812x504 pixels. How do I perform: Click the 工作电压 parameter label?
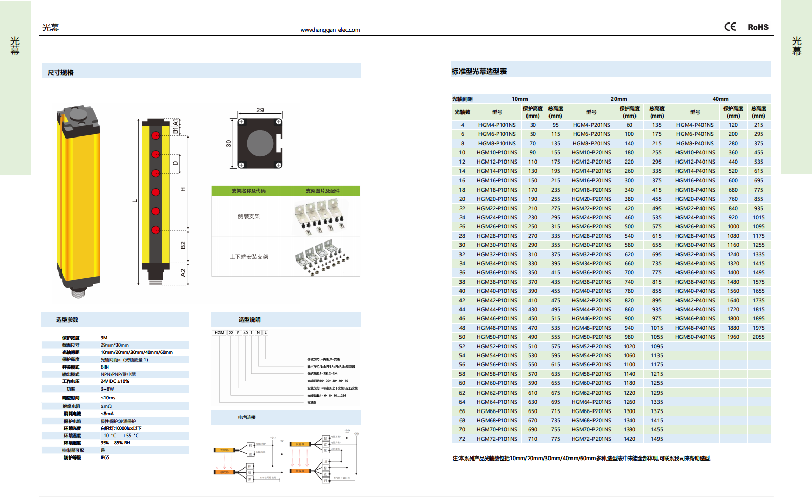(x=71, y=381)
